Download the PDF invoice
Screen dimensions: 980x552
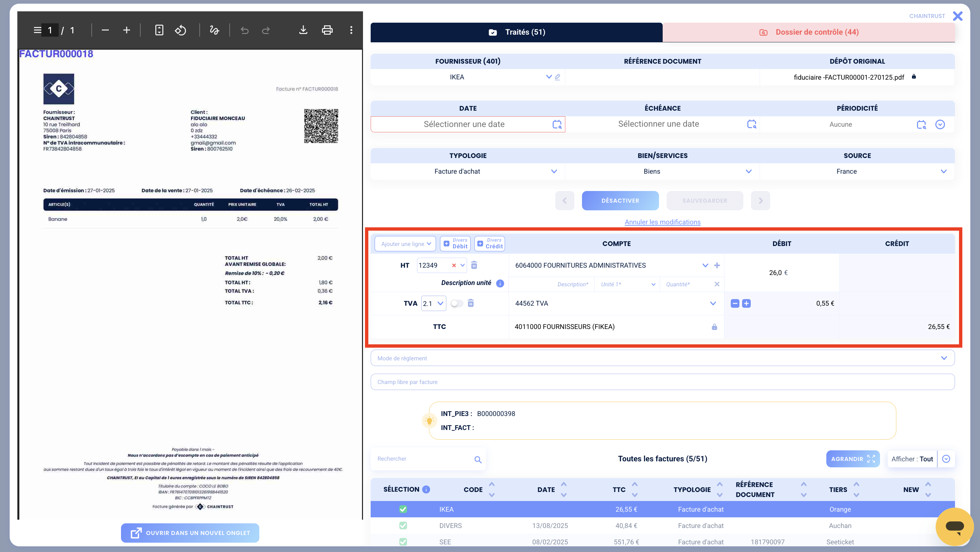click(x=303, y=30)
